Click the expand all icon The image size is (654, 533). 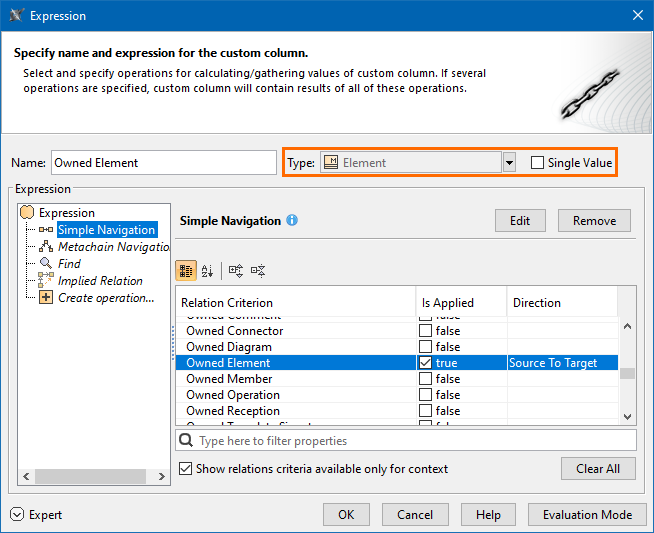pyautogui.click(x=236, y=270)
